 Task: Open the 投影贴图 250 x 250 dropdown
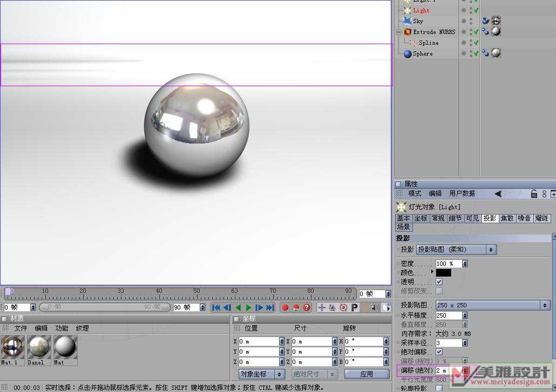click(x=493, y=305)
